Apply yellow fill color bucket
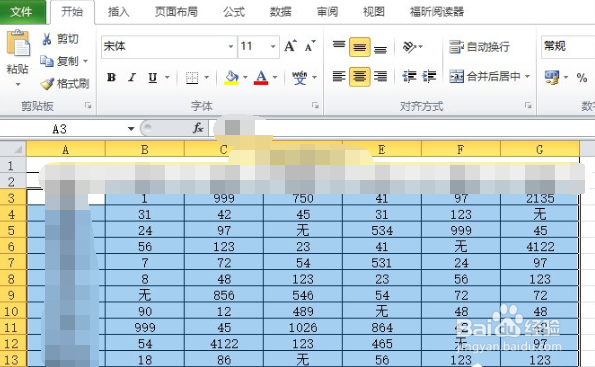Screen dimensions: 595x367 231,78
